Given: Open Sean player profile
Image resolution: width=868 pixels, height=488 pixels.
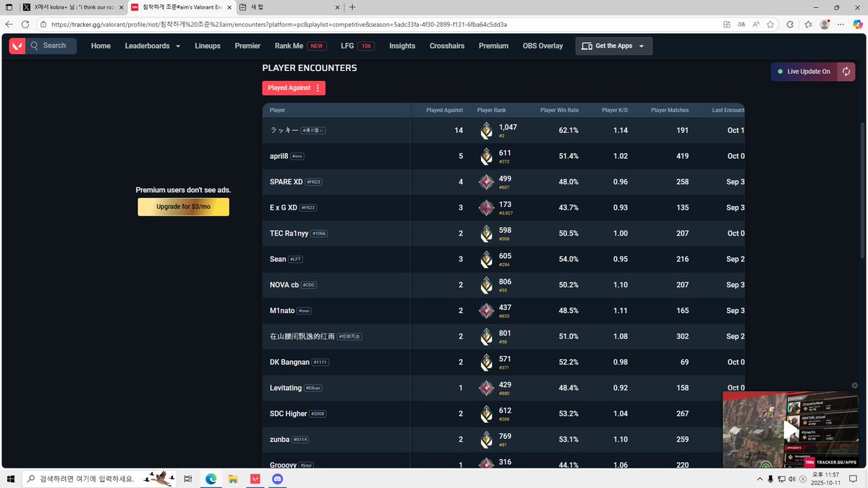Looking at the screenshot, I should pyautogui.click(x=278, y=259).
